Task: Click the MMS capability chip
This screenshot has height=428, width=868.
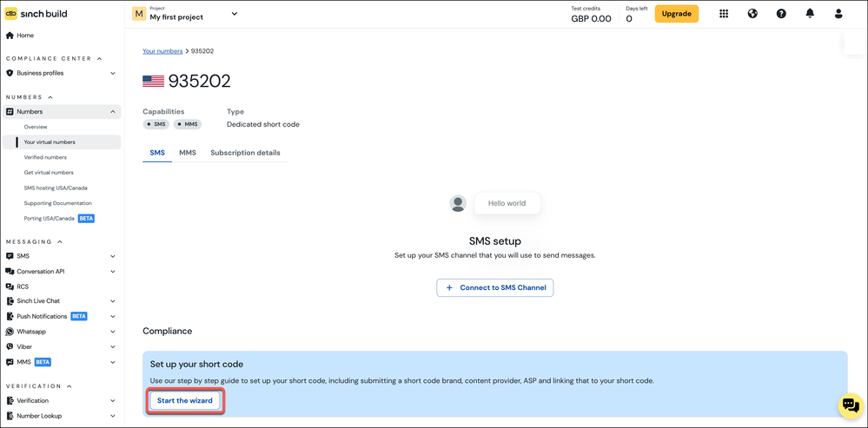Action: coord(188,124)
